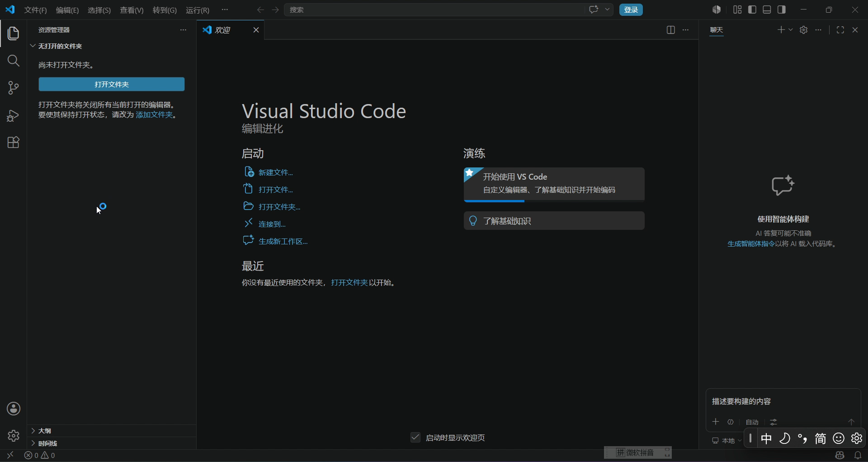Add context with plus in chat input
The width and height of the screenshot is (868, 462).
pos(716,422)
